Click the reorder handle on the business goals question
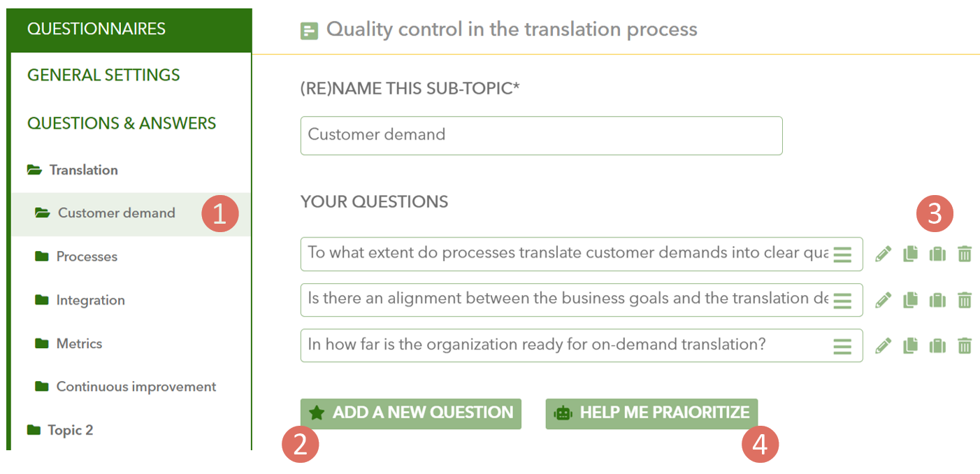Image resolution: width=980 pixels, height=474 pixels. point(843,301)
